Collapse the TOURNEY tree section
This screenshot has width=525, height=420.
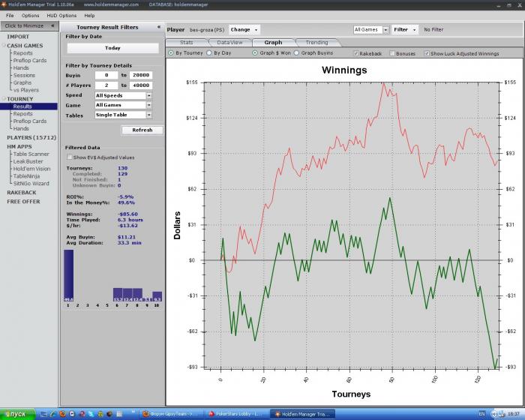pos(4,98)
